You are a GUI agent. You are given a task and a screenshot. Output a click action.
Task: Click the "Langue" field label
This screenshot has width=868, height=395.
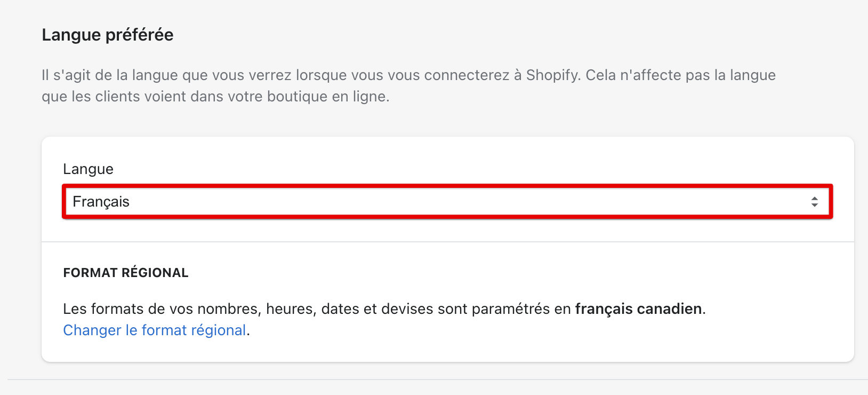click(x=88, y=169)
